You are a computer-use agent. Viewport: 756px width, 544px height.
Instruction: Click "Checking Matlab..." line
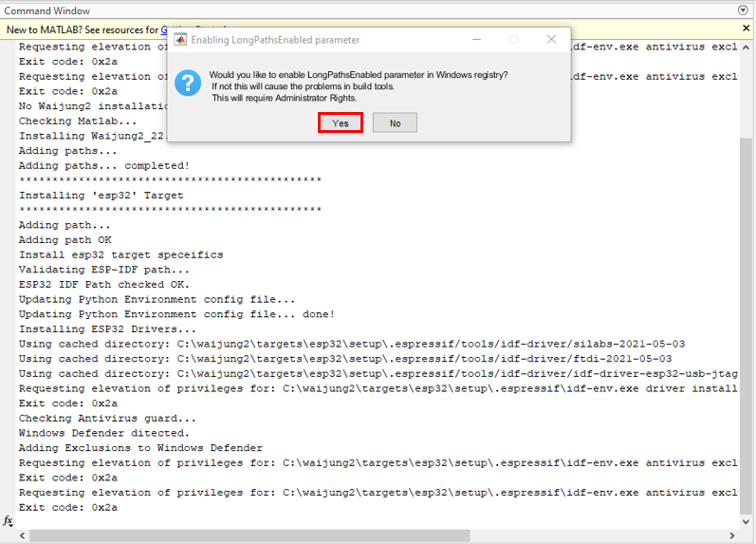click(x=78, y=122)
